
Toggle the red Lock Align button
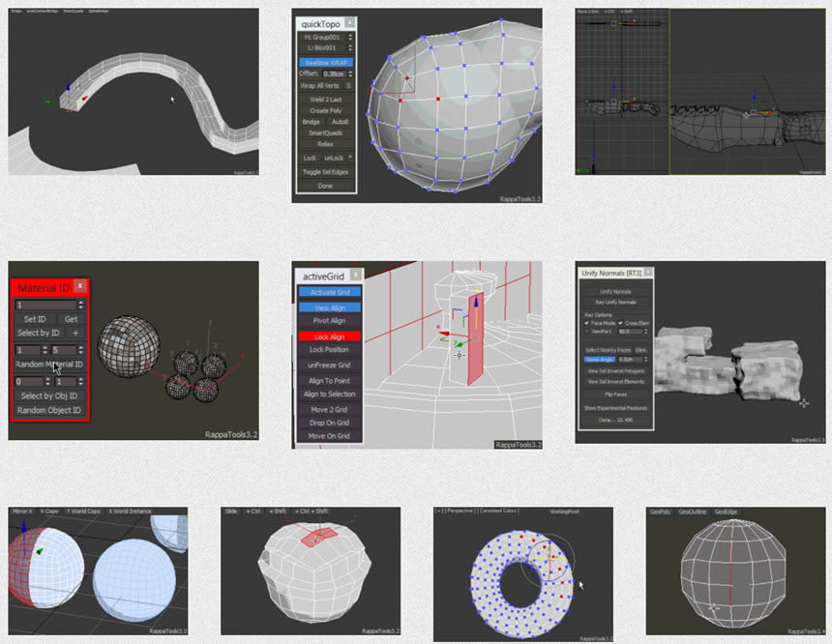point(330,337)
